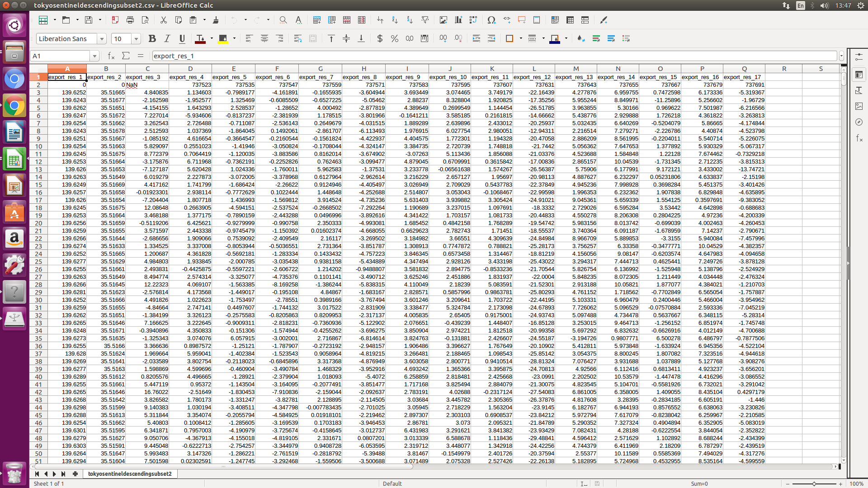Click the add new sheet button
The width and height of the screenshot is (868, 488).
75,474
